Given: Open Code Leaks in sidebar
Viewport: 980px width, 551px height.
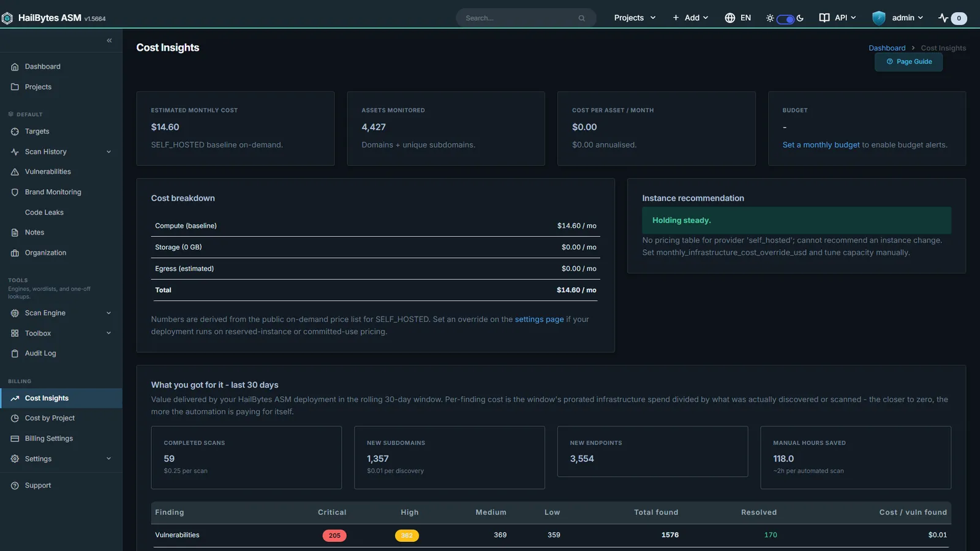Looking at the screenshot, I should click(x=61, y=212).
